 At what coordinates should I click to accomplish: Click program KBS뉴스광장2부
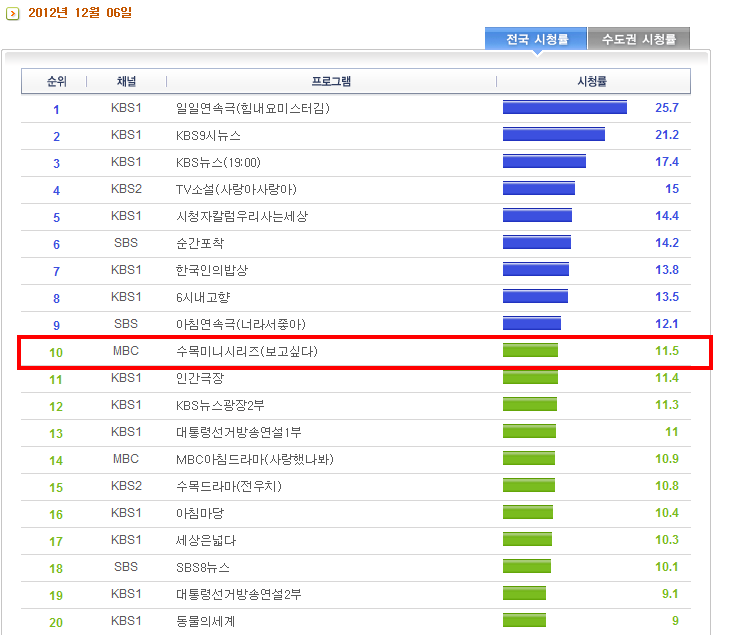[220, 405]
